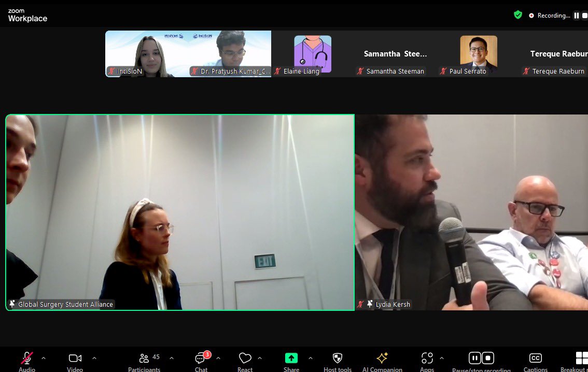
Task: Click muted mic icon beside Dr. Pratyush Kumar
Action: pyautogui.click(x=194, y=71)
